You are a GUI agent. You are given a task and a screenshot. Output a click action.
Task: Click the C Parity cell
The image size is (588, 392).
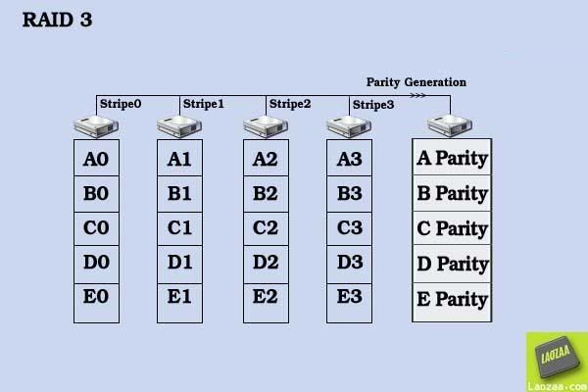coord(452,228)
